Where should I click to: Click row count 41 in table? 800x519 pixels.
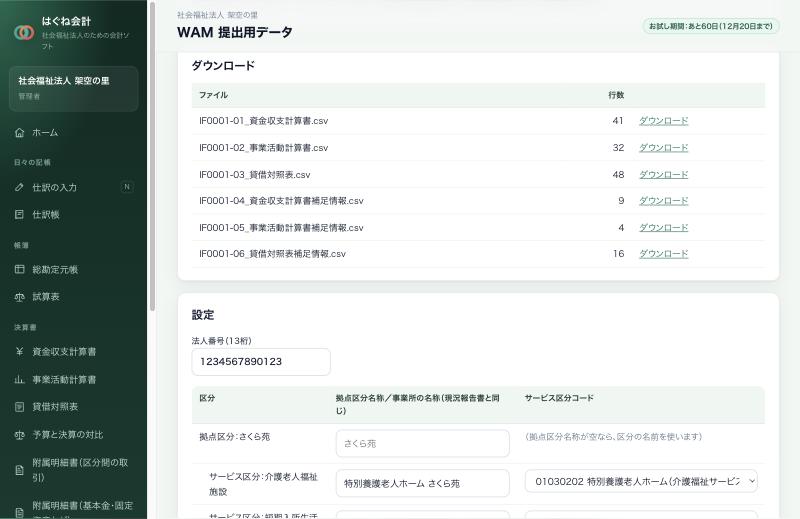[618, 121]
